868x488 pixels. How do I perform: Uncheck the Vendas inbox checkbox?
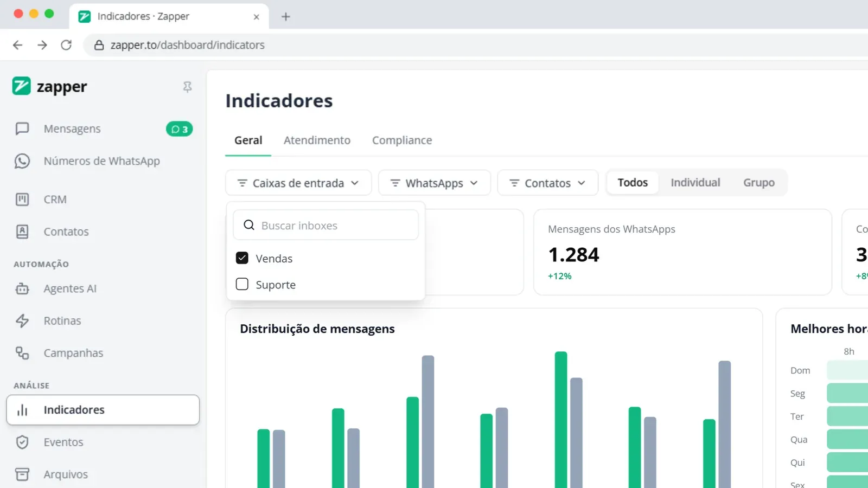pos(242,258)
